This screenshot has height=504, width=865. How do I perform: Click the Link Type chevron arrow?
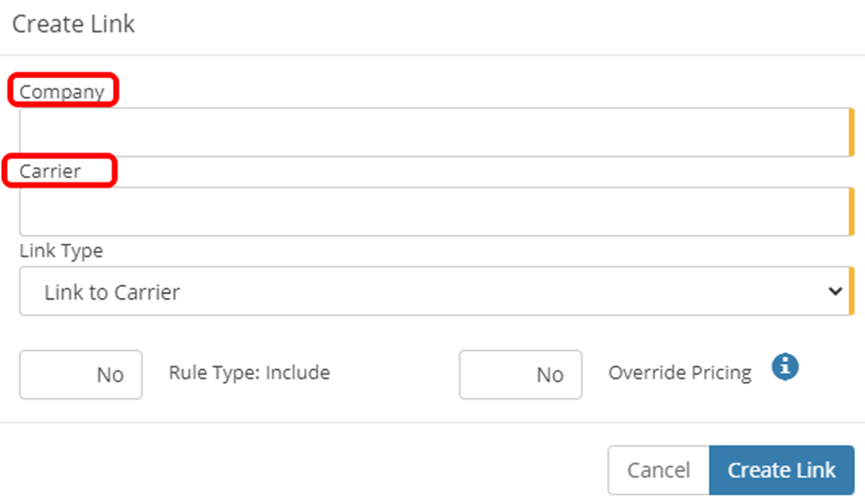pyautogui.click(x=834, y=291)
